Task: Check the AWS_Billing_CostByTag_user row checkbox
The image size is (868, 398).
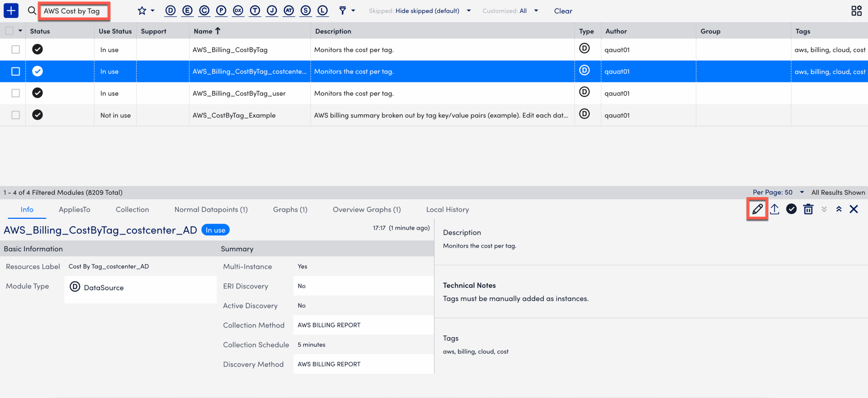Action: click(16, 93)
